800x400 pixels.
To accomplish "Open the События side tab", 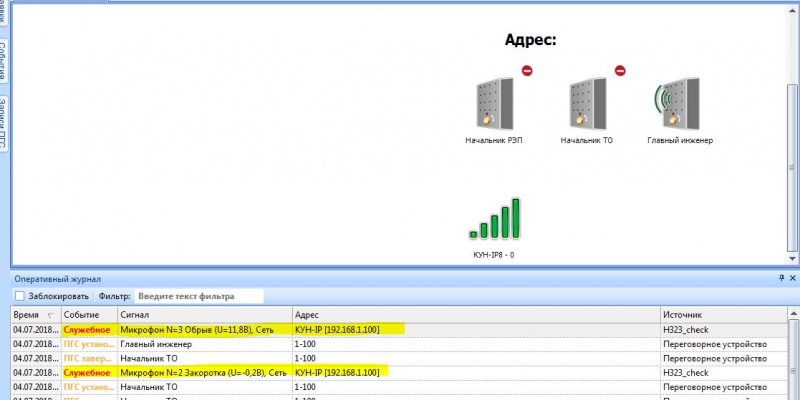I will [x=6, y=62].
